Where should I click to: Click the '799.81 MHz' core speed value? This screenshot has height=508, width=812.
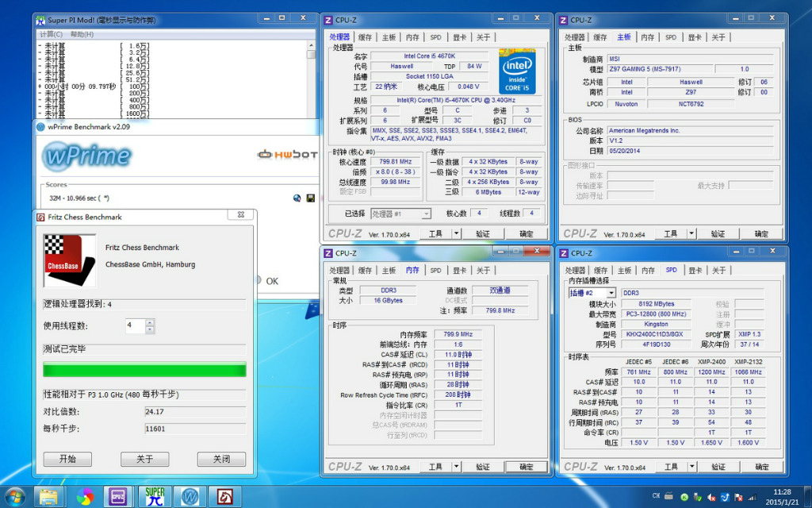click(x=395, y=162)
